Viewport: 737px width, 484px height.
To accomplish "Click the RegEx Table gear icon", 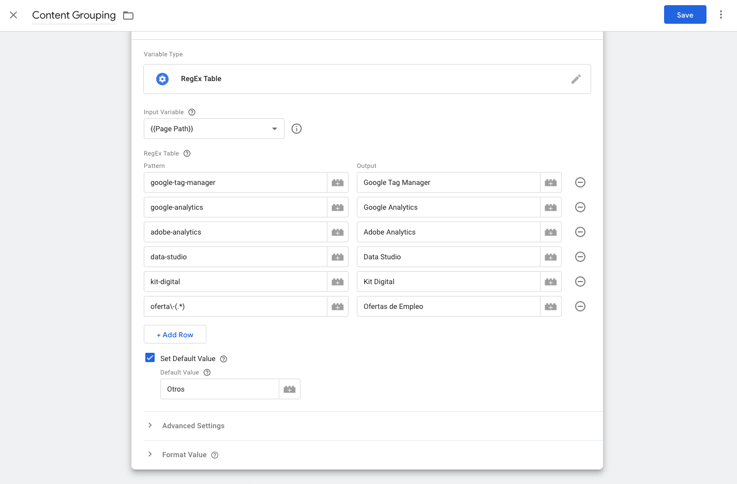I will (163, 79).
